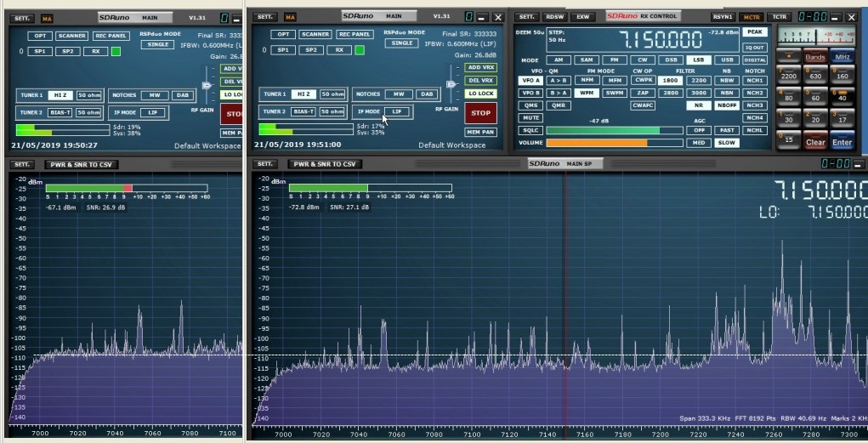Select DSB mode
The width and height of the screenshot is (868, 443).
coord(671,60)
